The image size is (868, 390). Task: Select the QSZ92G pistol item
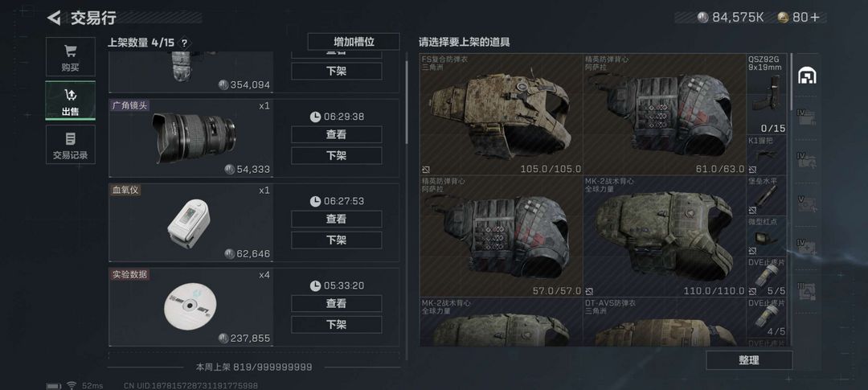pos(767,94)
